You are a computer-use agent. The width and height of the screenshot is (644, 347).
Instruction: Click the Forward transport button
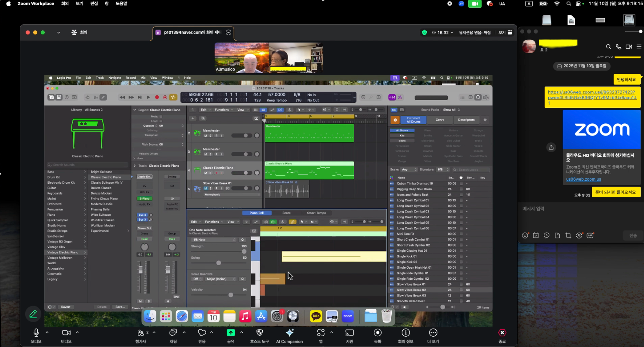[131, 97]
